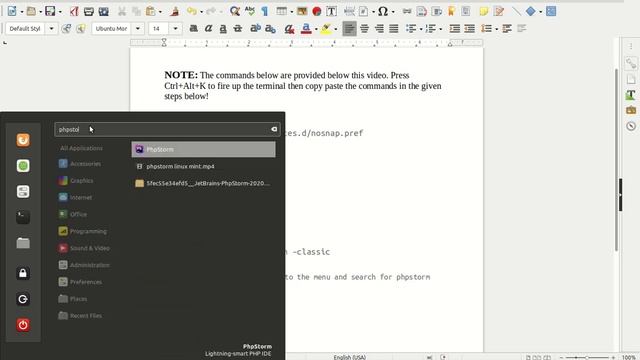Toggle align left button

[349, 28]
